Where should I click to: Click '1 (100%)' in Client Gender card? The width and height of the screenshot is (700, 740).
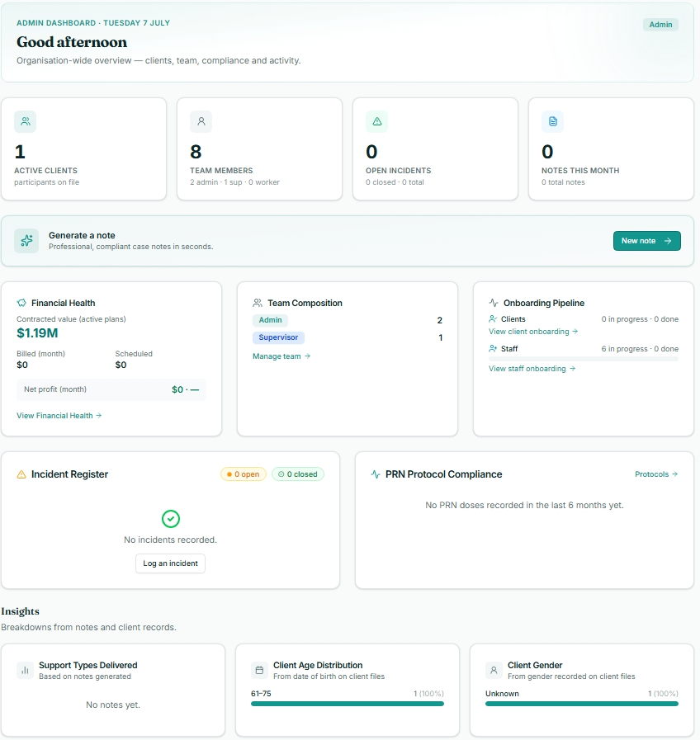tap(663, 693)
